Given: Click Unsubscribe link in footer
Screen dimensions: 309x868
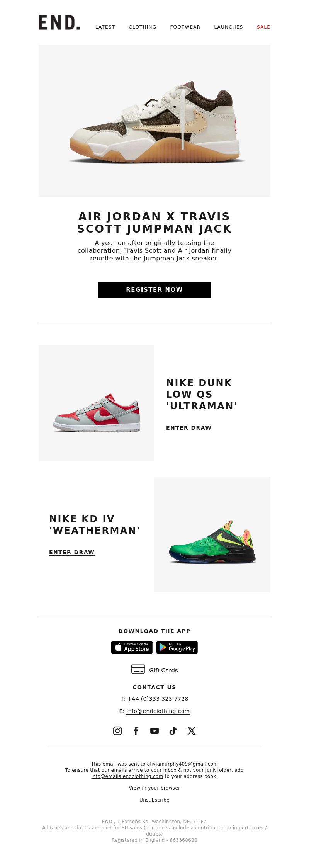Looking at the screenshot, I should (x=154, y=800).
